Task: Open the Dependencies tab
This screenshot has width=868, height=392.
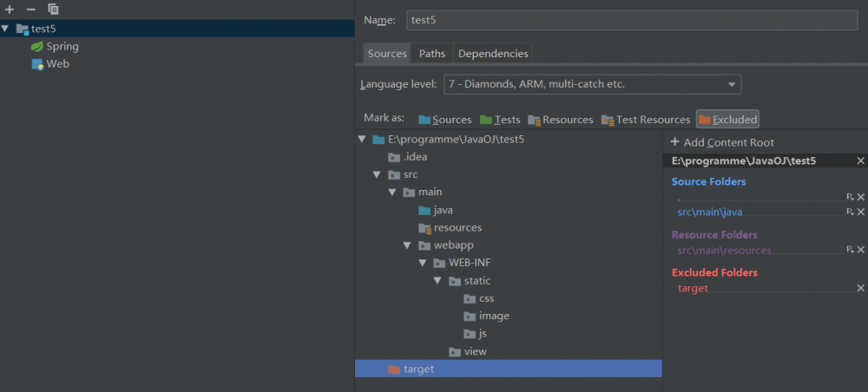Action: click(493, 54)
